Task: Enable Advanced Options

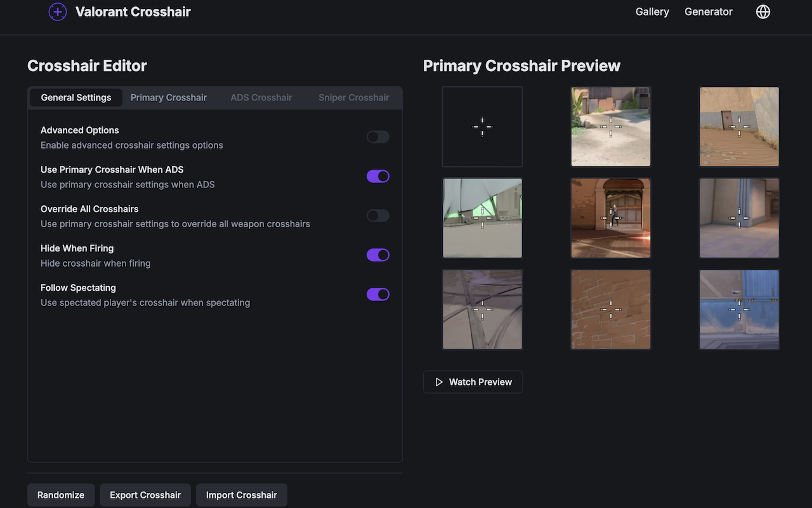Action: (x=377, y=137)
